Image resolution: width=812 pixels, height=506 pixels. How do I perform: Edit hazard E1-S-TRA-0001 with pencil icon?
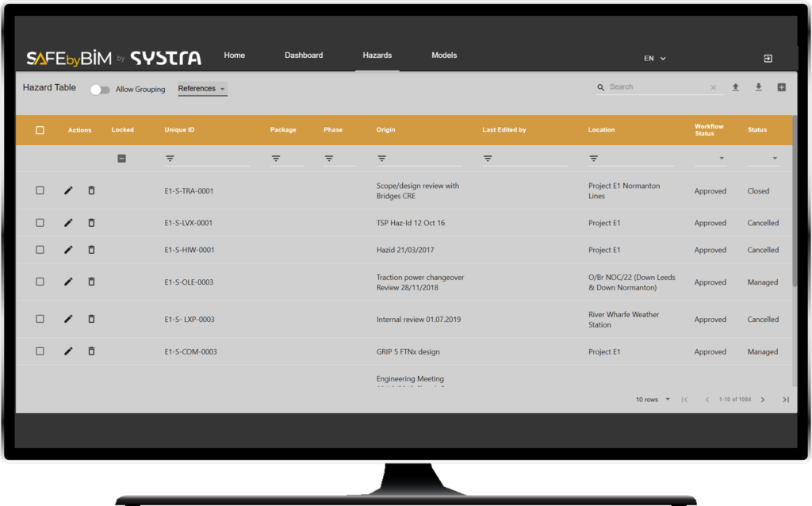(x=68, y=191)
